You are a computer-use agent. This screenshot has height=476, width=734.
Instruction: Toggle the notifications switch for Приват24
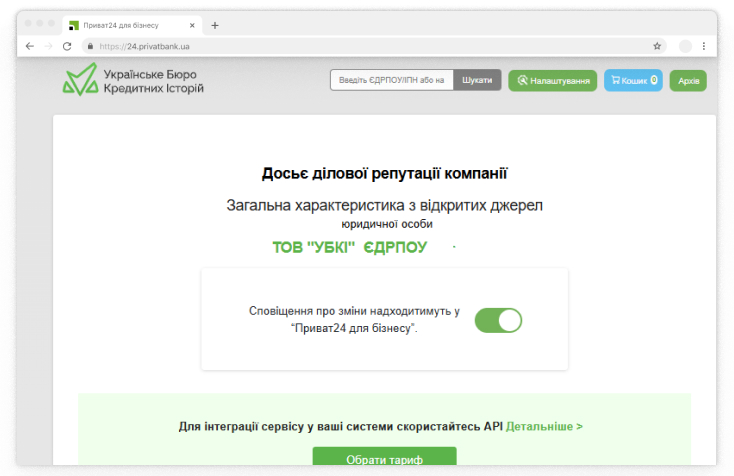(498, 320)
